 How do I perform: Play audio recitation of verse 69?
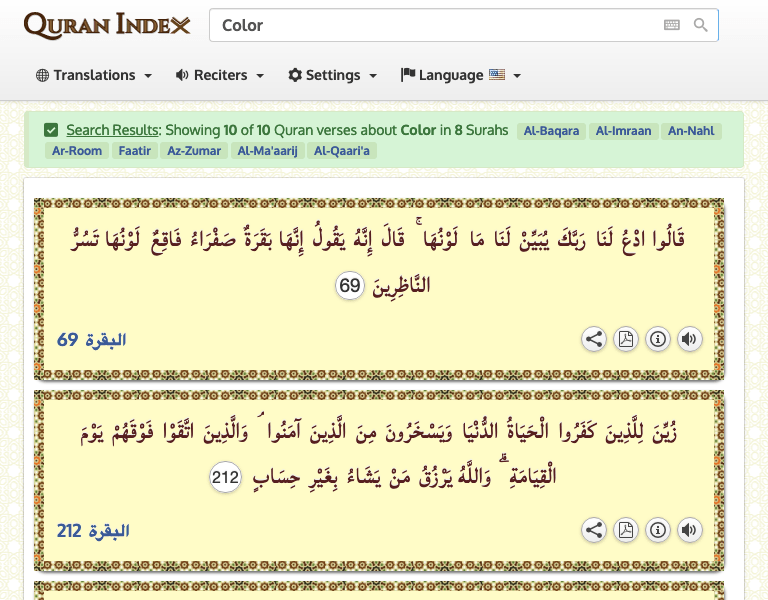pos(689,339)
